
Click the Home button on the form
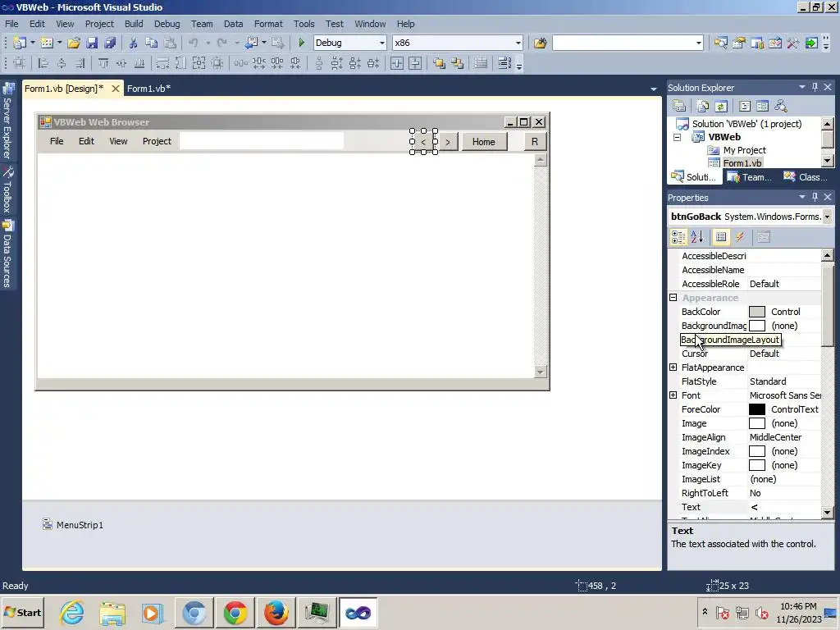tap(484, 142)
